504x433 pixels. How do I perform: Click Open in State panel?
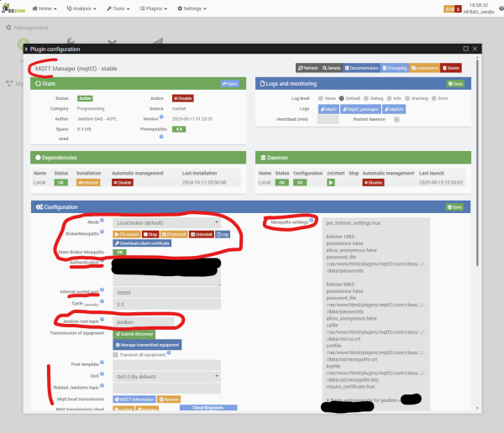click(x=230, y=84)
